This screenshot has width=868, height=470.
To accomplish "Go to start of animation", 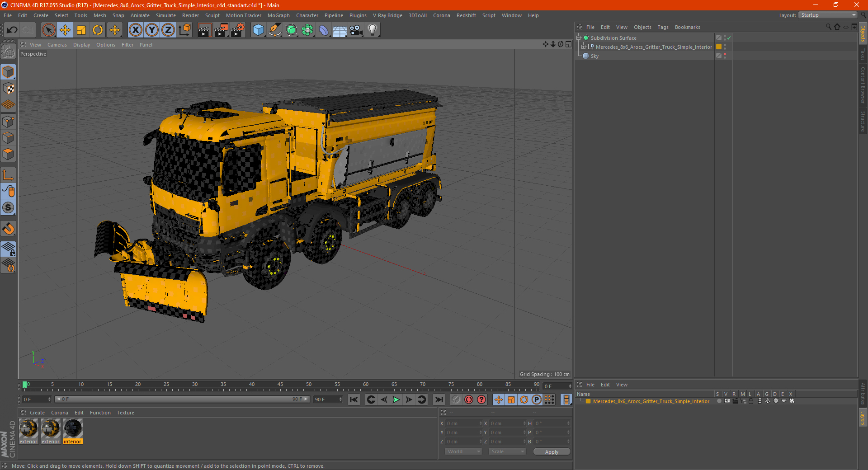I will click(x=354, y=399).
